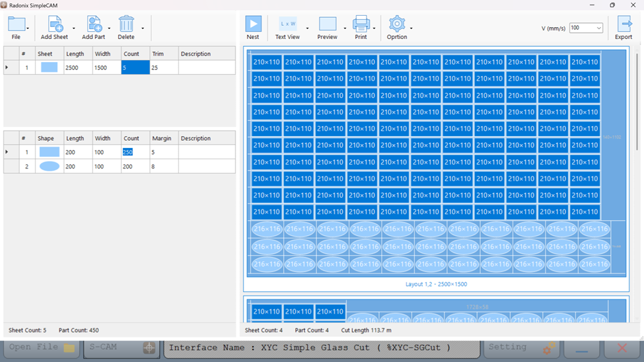
Task: Click the sheet row 1 color swatch
Action: (x=50, y=67)
